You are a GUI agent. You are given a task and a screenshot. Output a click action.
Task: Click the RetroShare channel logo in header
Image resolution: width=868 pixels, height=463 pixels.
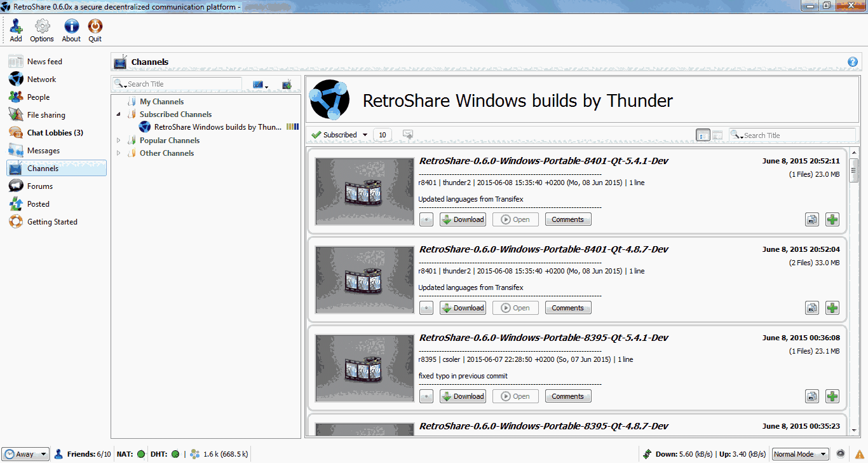coord(329,100)
